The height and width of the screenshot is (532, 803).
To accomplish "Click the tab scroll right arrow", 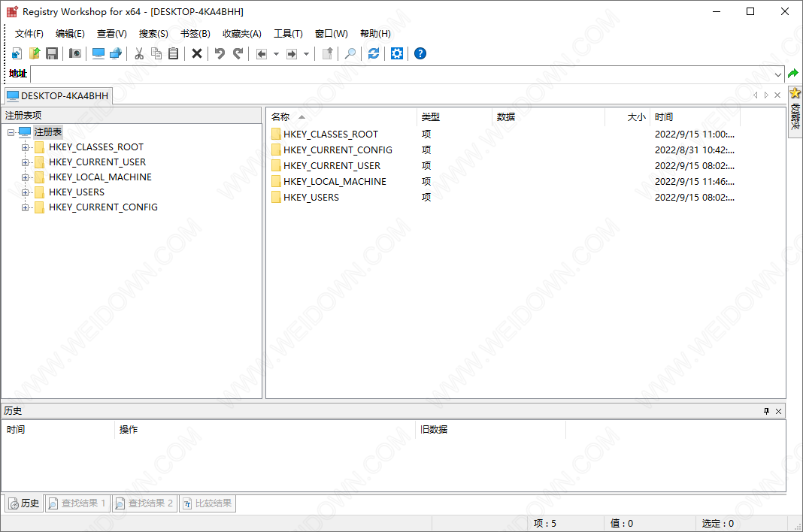I will 766,95.
